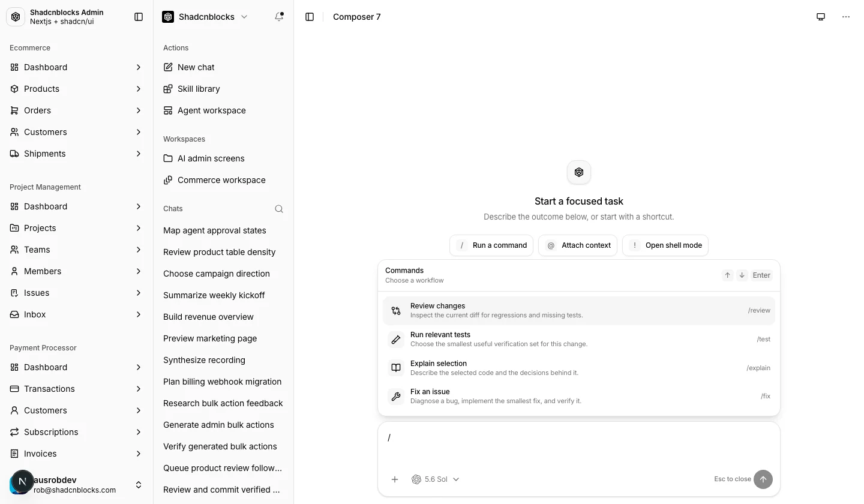This screenshot has width=864, height=504.
Task: Open the Synthesize recording chat
Action: point(223,360)
